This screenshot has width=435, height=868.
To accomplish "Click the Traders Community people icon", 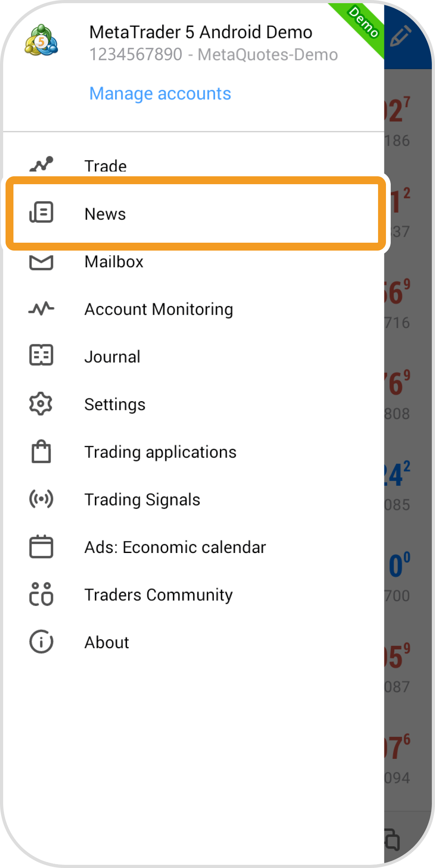I will coord(41,594).
